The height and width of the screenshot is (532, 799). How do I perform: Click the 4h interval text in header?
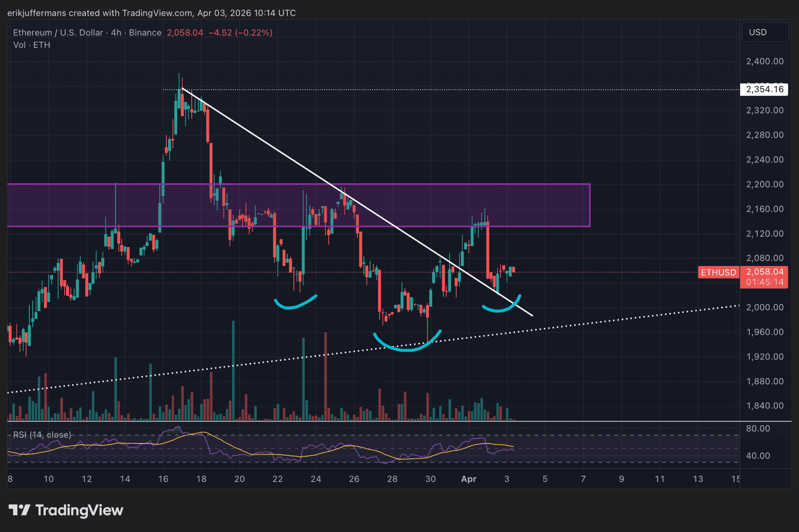coord(116,33)
